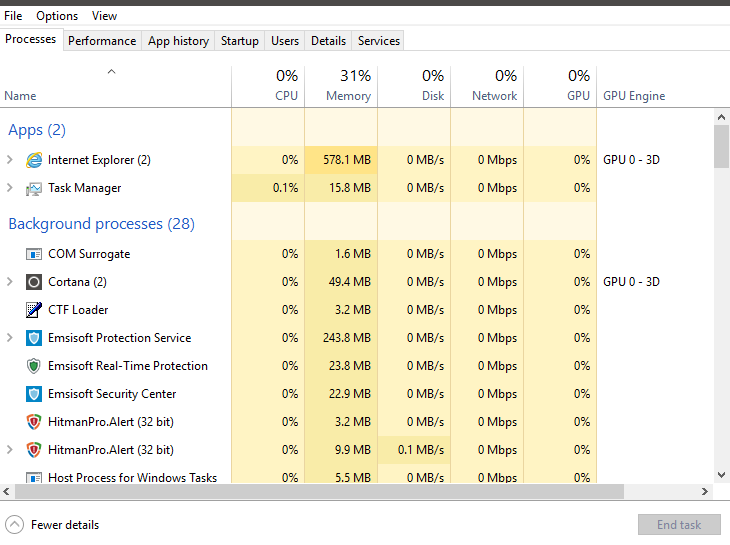Click the vertical scrollbar down arrow
The image size is (730, 545).
click(722, 475)
